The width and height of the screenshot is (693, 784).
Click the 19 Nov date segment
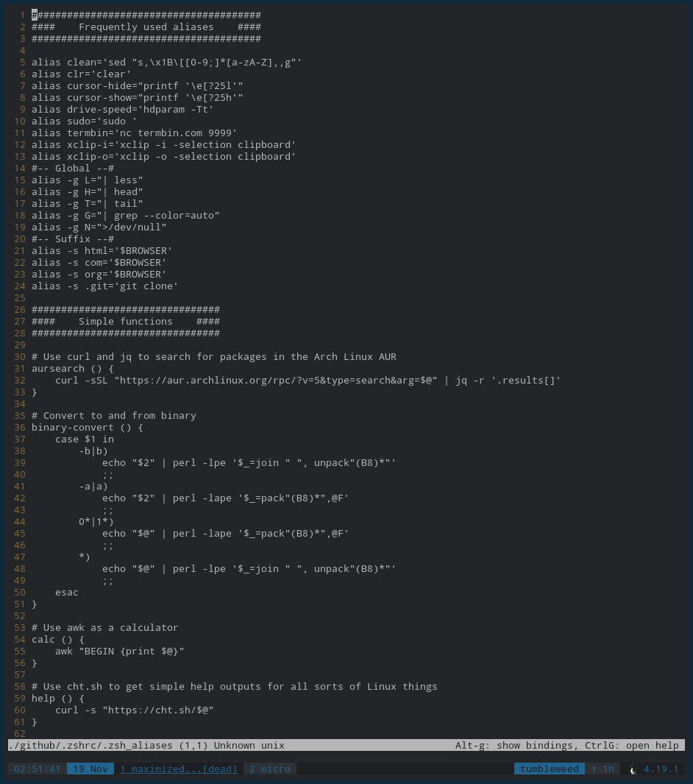tap(90, 769)
